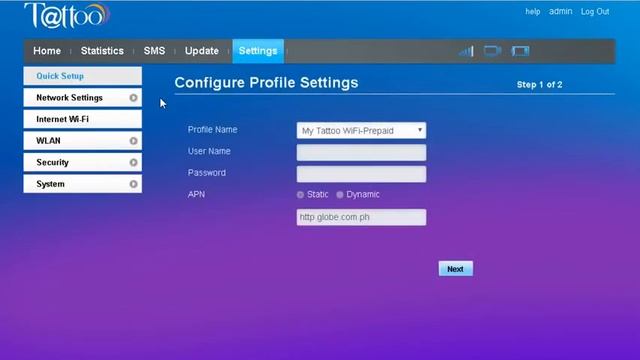This screenshot has height=360, width=640.
Task: Open the Internet Wi-Fi sidebar item
Action: [x=83, y=119]
